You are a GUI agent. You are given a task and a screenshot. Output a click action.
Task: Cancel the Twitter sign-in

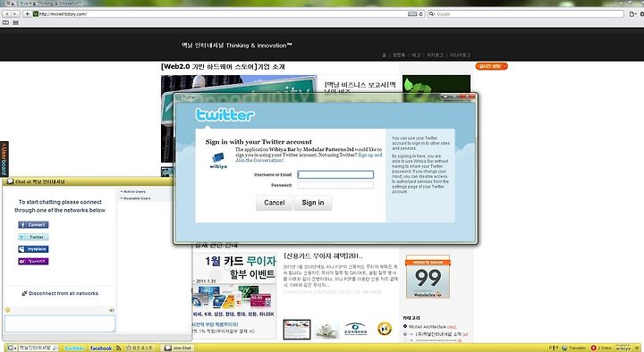tap(274, 203)
